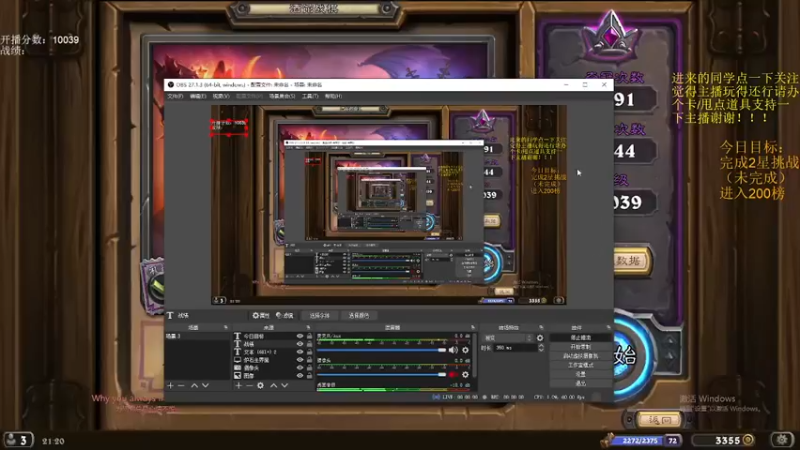800x450 pixels.
Task: Move selected source up in Sources list
Action: 273,386
